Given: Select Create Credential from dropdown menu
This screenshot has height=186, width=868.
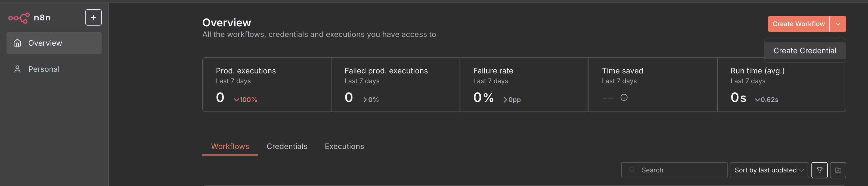Looking at the screenshot, I should (x=805, y=51).
